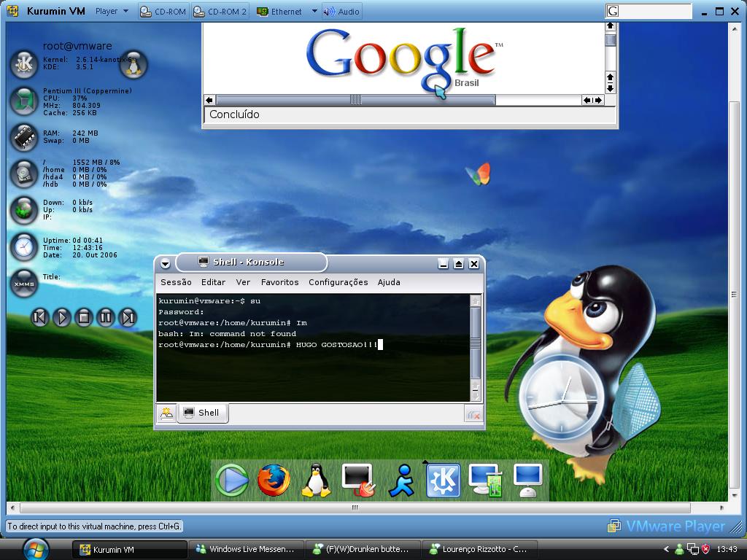Click the Tux penguin icon beside kernel info

(x=133, y=64)
